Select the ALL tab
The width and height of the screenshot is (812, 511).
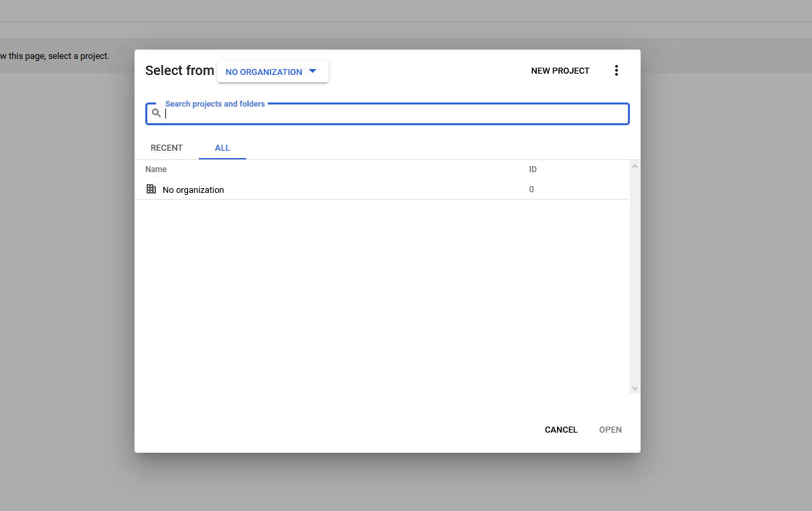pyautogui.click(x=222, y=148)
